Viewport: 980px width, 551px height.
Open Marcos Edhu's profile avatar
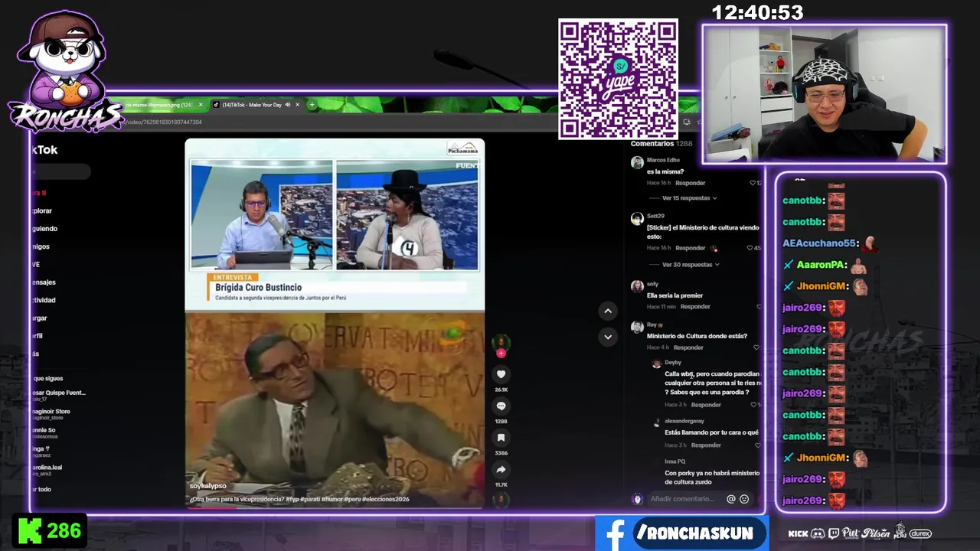tap(637, 162)
